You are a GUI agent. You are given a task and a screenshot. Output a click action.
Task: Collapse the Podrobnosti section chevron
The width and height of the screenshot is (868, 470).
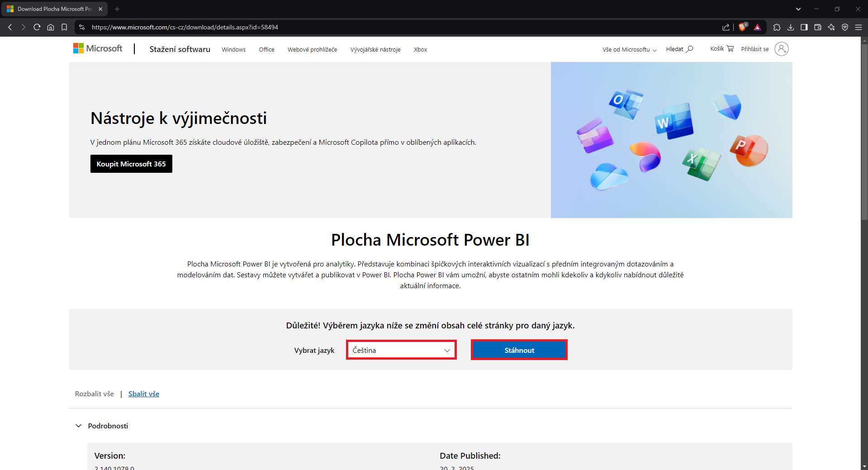pos(78,426)
